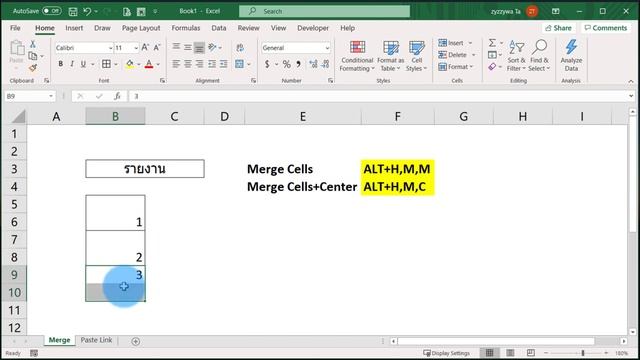
Task: Click the Save icon in the title bar
Action: 73,11
